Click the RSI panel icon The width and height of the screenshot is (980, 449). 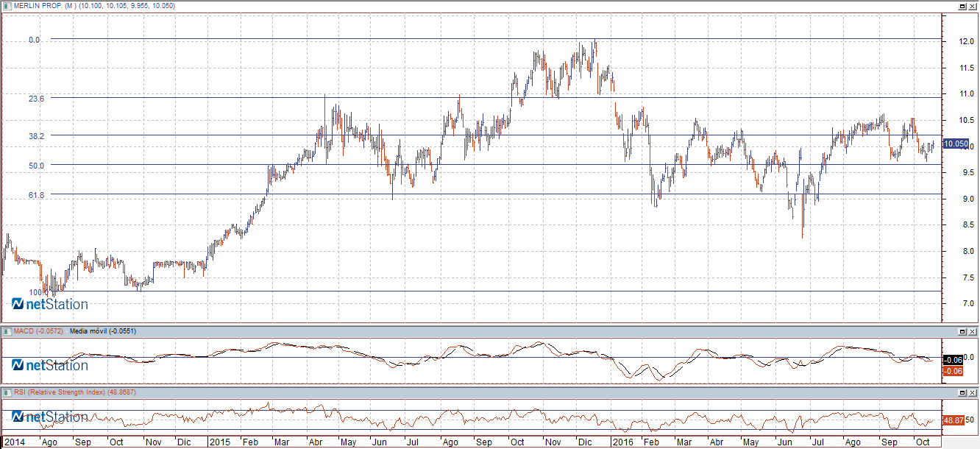point(7,392)
